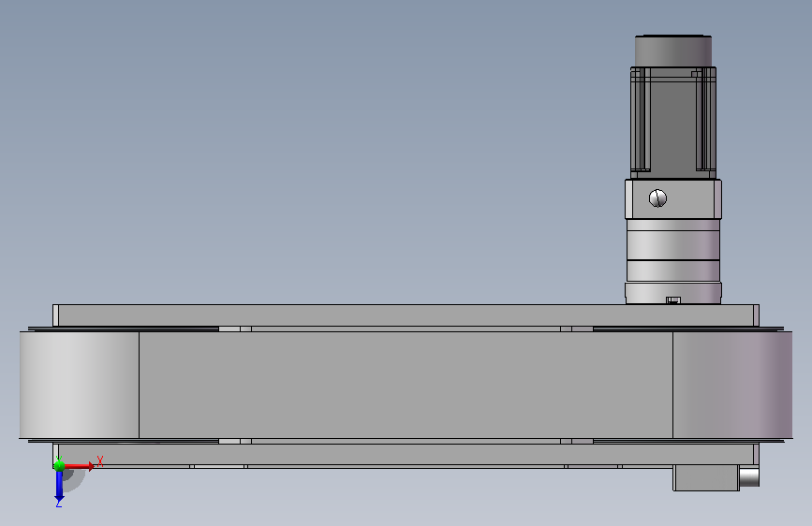Select the rounded right end of the belt
Viewport: 812px width, 526px height.
[732, 385]
